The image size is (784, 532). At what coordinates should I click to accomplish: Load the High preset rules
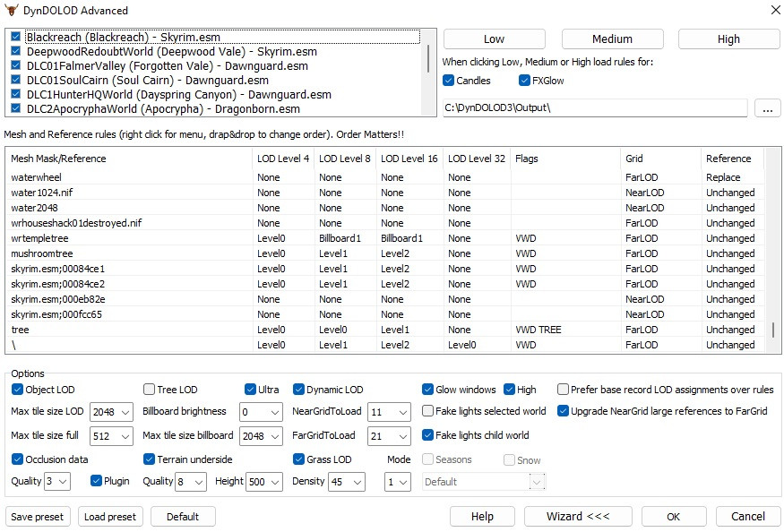click(728, 39)
